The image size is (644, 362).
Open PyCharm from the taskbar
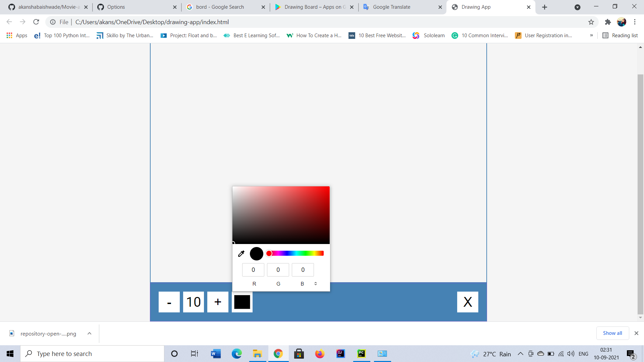tap(362, 353)
